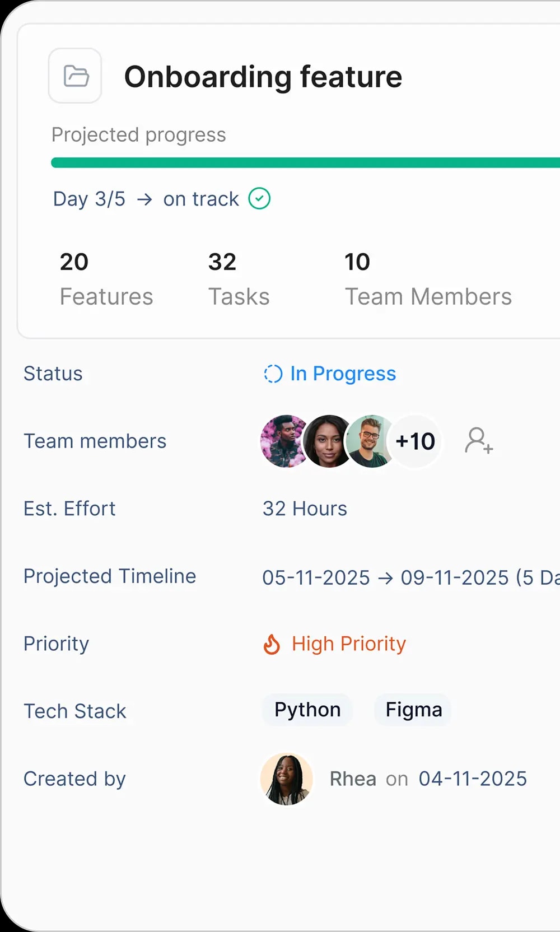This screenshot has width=560, height=932.
Task: Click the High Priority label
Action: click(348, 644)
